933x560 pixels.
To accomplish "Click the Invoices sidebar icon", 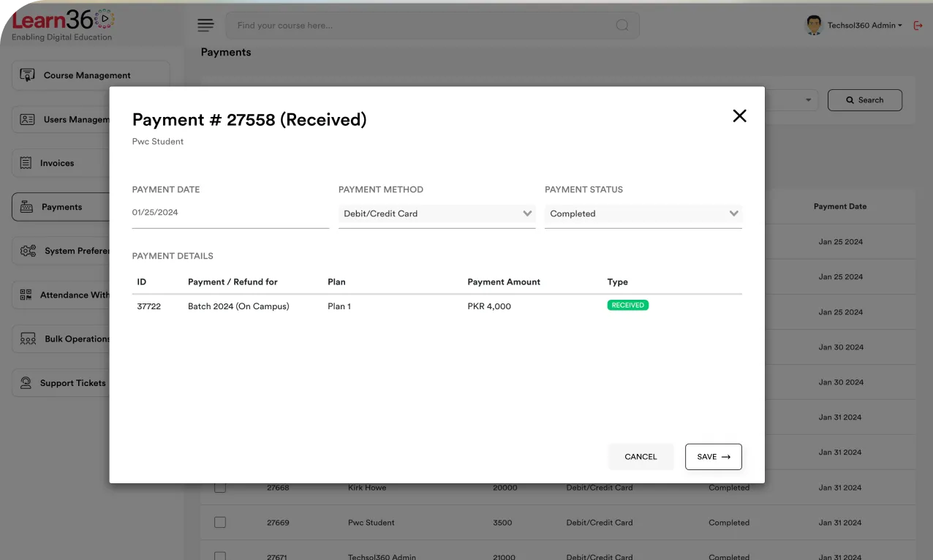I will coord(26,163).
